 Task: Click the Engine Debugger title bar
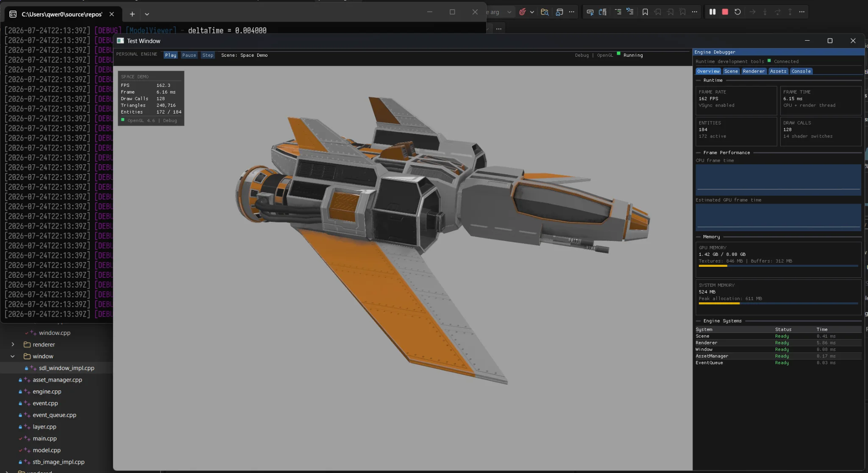tap(778, 52)
